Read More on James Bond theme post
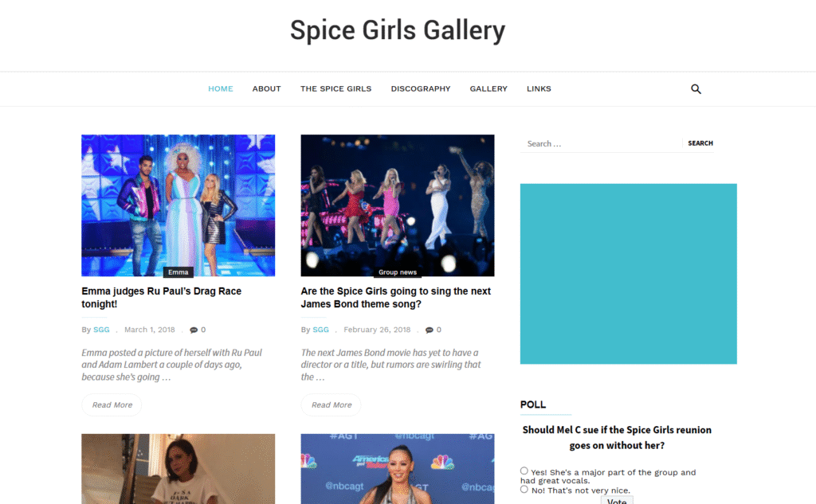Screen dimensions: 816x504 coord(331,404)
